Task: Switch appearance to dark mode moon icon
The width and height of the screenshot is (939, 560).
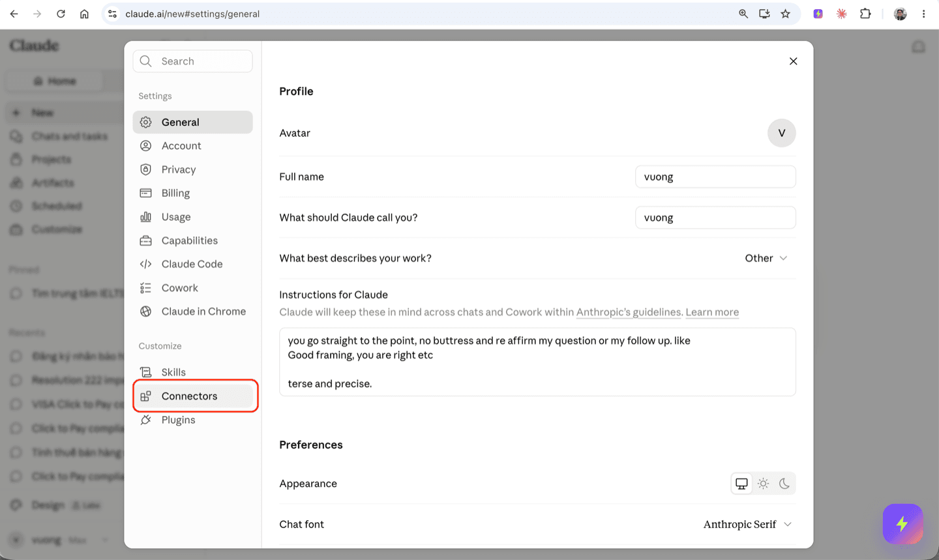Action: (784, 484)
